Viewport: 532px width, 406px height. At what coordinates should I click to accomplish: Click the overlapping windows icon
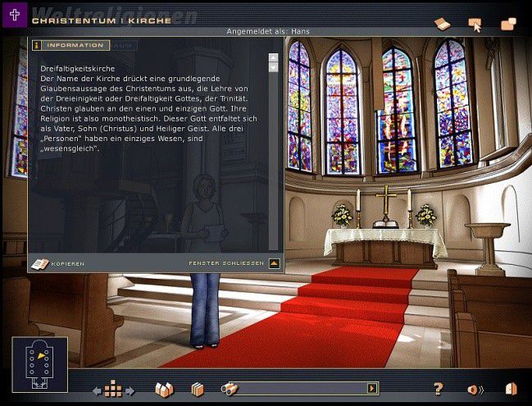pyautogui.click(x=508, y=24)
